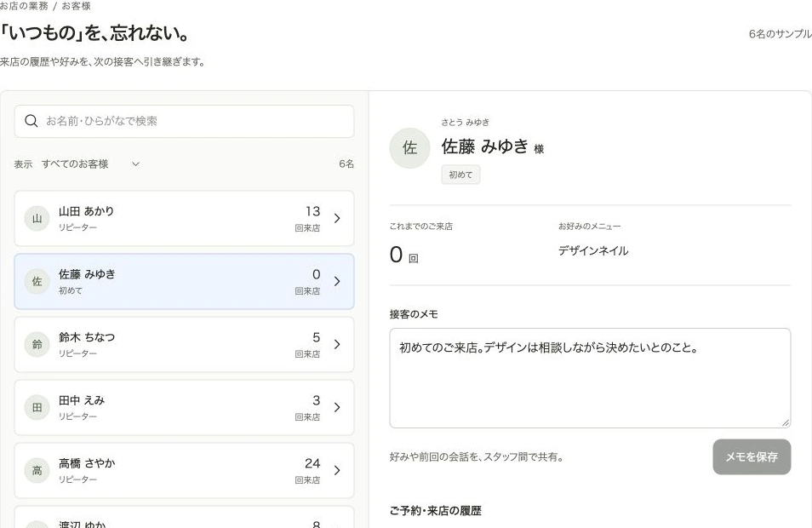The height and width of the screenshot is (528, 812).
Task: Click the 6名 count above the list
Action: point(346,164)
